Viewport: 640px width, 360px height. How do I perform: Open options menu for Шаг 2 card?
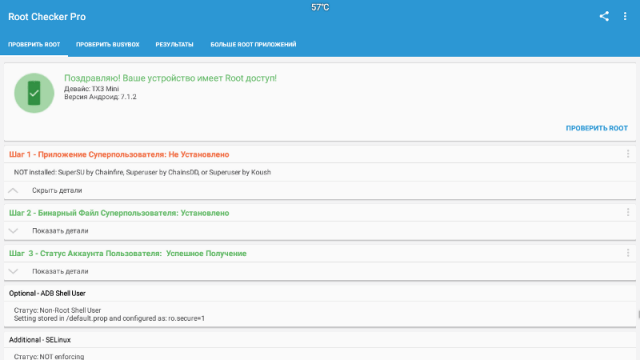click(x=628, y=212)
